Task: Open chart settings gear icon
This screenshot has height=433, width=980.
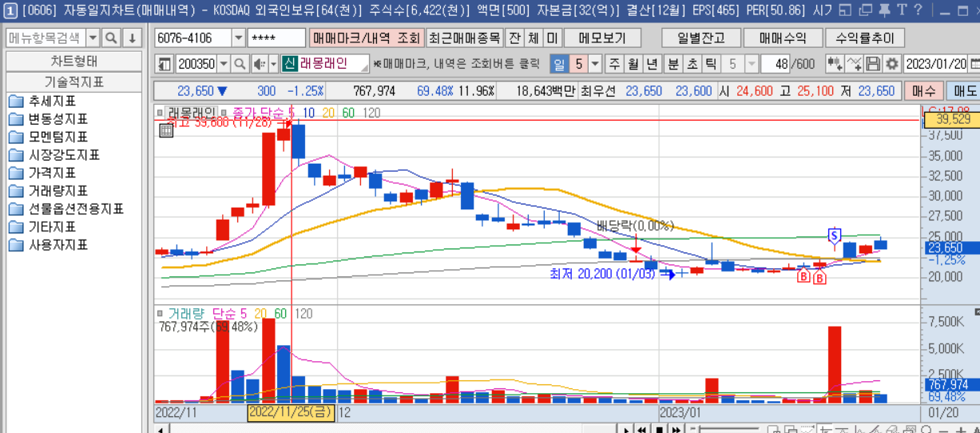Action: coord(891,64)
